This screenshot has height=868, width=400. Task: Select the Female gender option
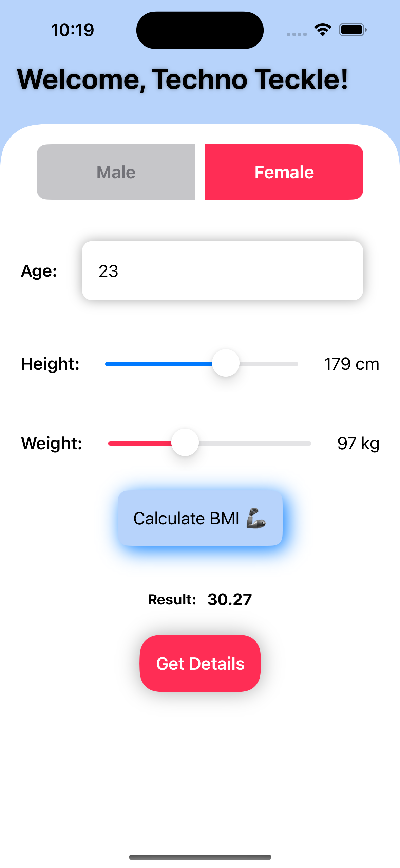pyautogui.click(x=284, y=172)
